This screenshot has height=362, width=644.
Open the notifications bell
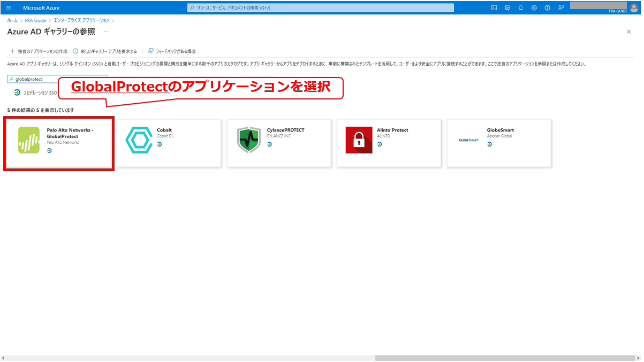pyautogui.click(x=520, y=7)
